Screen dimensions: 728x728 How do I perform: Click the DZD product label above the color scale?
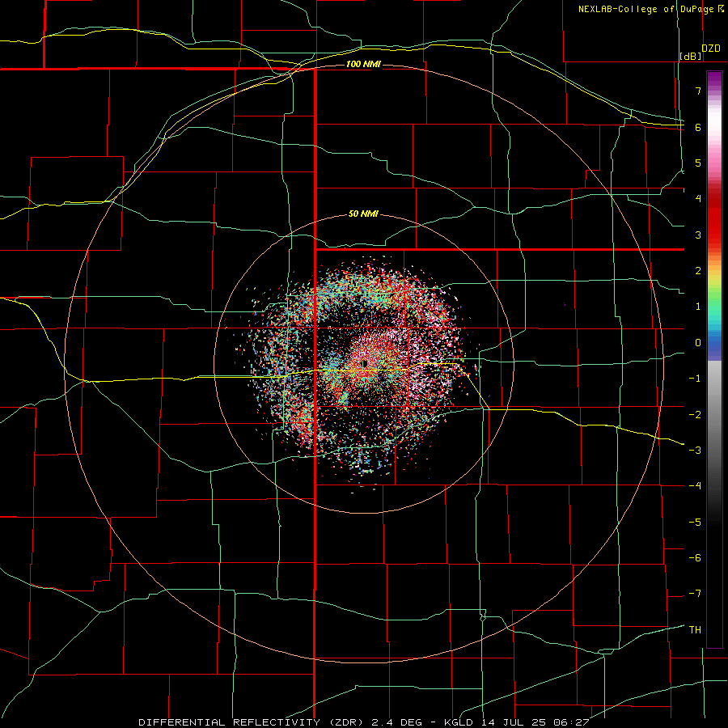point(711,49)
